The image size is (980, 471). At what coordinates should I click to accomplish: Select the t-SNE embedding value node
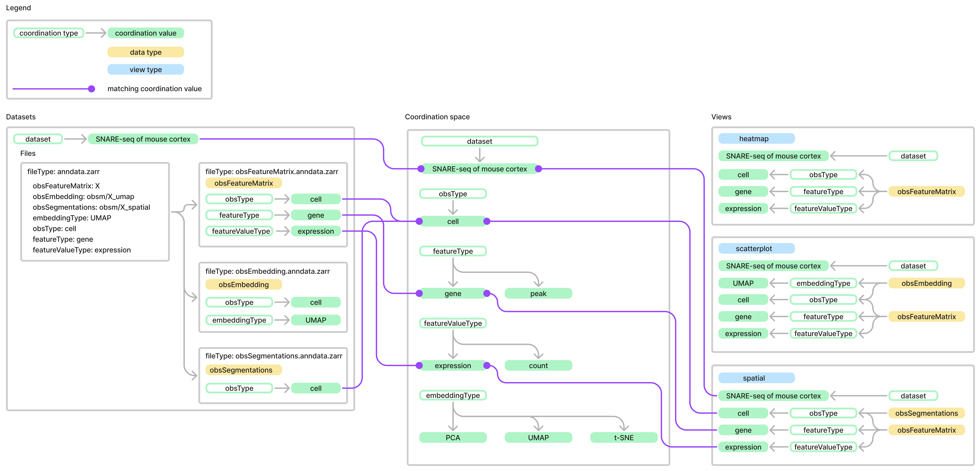[624, 438]
